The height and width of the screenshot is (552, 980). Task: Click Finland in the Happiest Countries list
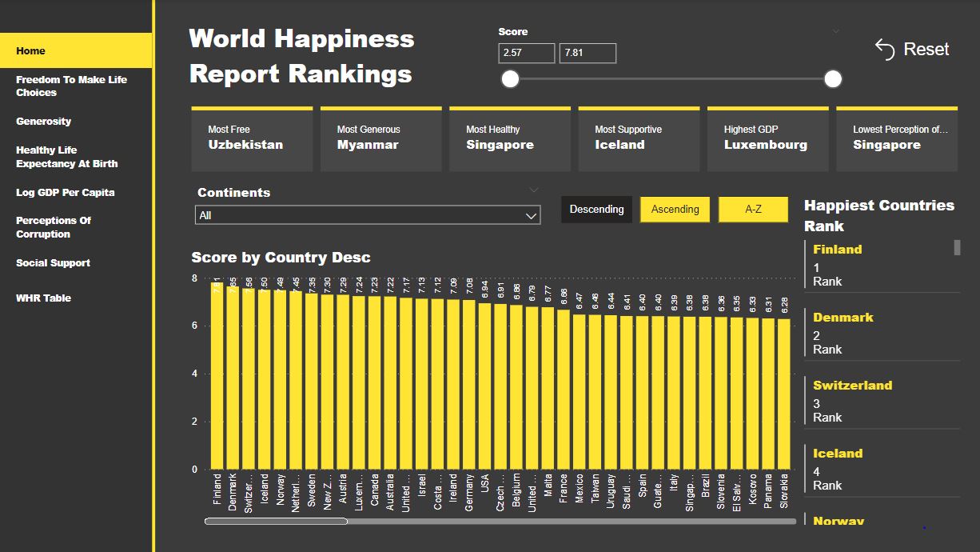coord(837,250)
